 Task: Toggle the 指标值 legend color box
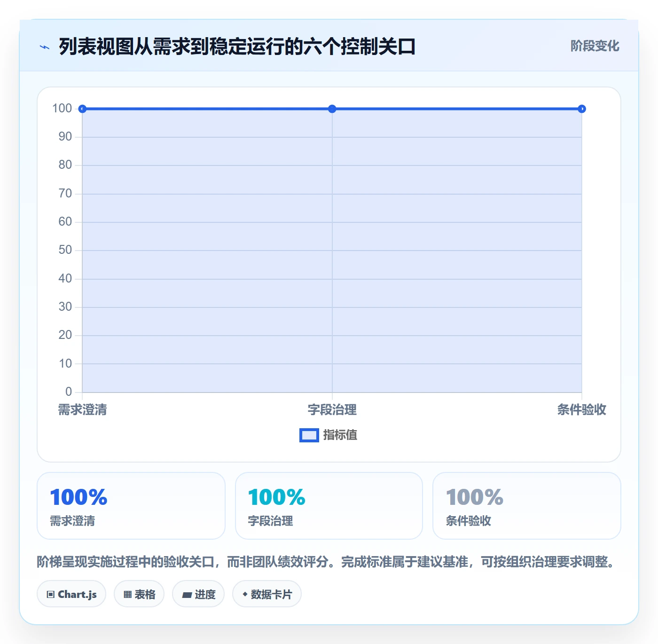[309, 435]
